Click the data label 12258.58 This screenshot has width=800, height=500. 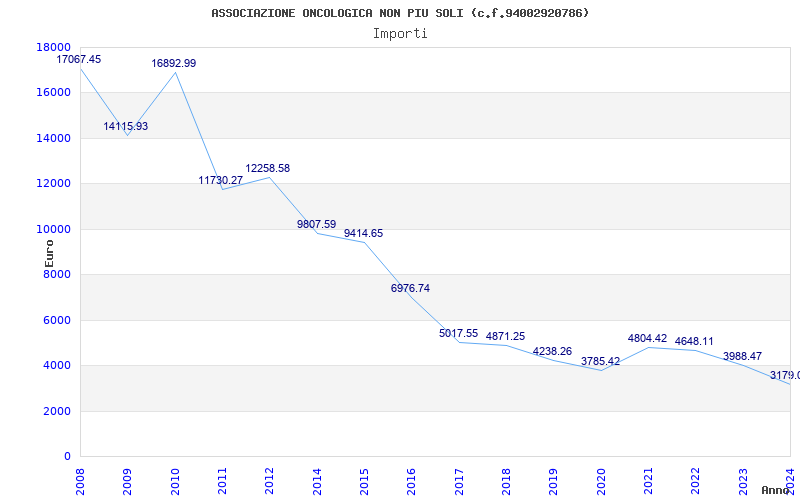click(x=267, y=168)
